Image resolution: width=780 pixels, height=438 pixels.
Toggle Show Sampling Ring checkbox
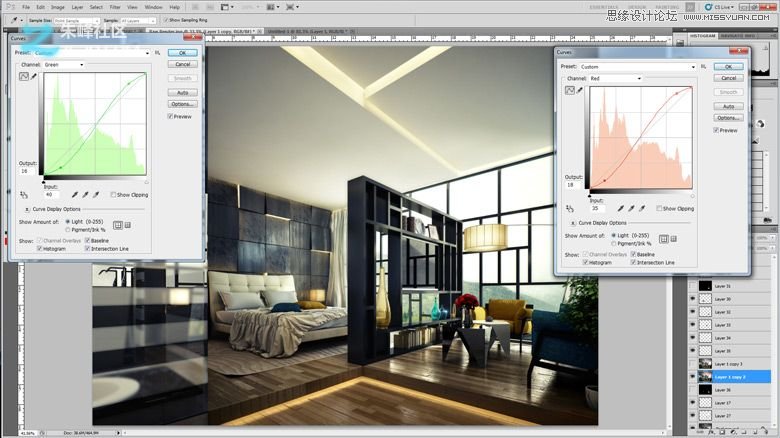(x=166, y=20)
